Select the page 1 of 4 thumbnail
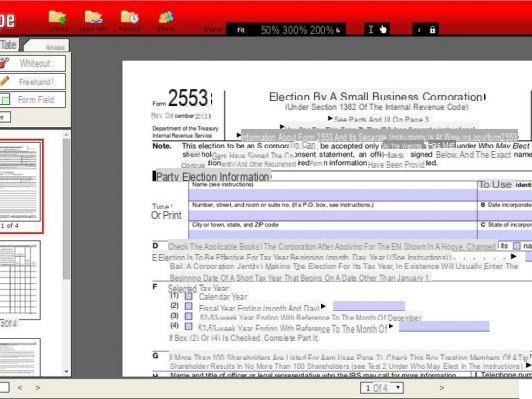 coord(20,182)
